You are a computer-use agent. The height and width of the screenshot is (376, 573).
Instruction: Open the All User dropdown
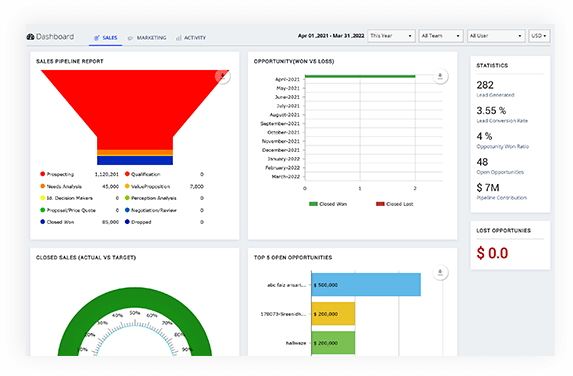(496, 36)
